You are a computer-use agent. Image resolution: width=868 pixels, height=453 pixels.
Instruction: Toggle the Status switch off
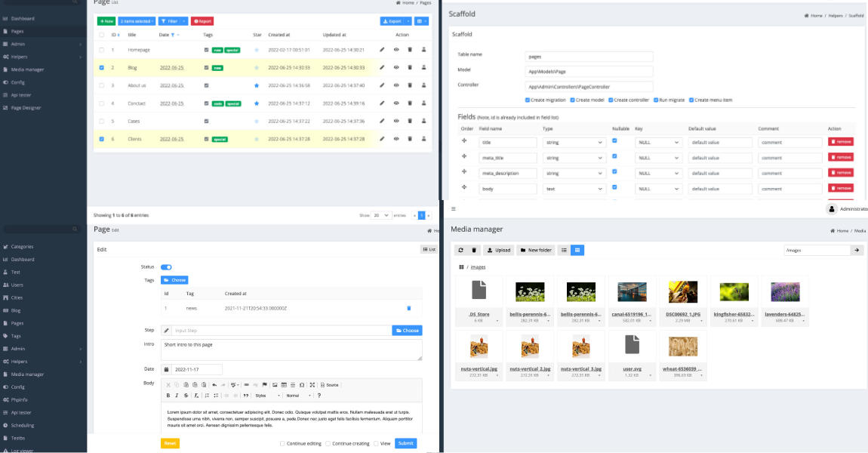(x=166, y=267)
